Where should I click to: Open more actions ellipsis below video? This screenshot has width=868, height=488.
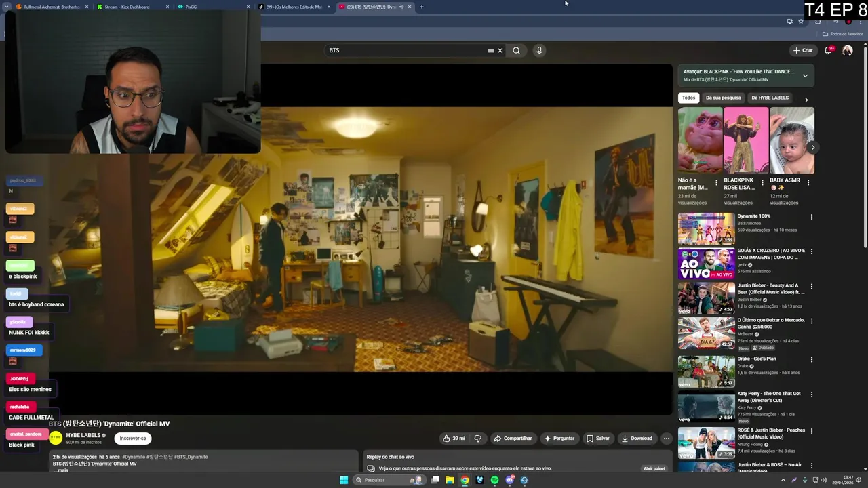click(666, 439)
